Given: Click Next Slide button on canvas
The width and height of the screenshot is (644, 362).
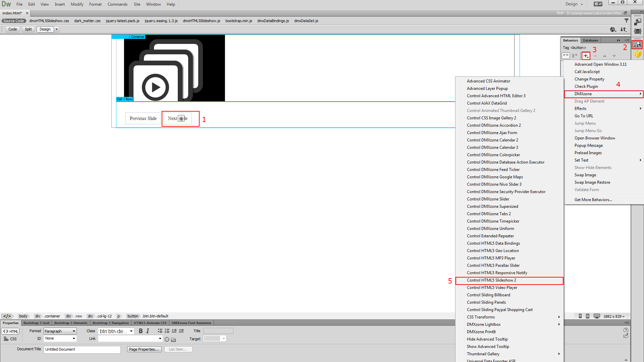Looking at the screenshot, I should tap(178, 118).
